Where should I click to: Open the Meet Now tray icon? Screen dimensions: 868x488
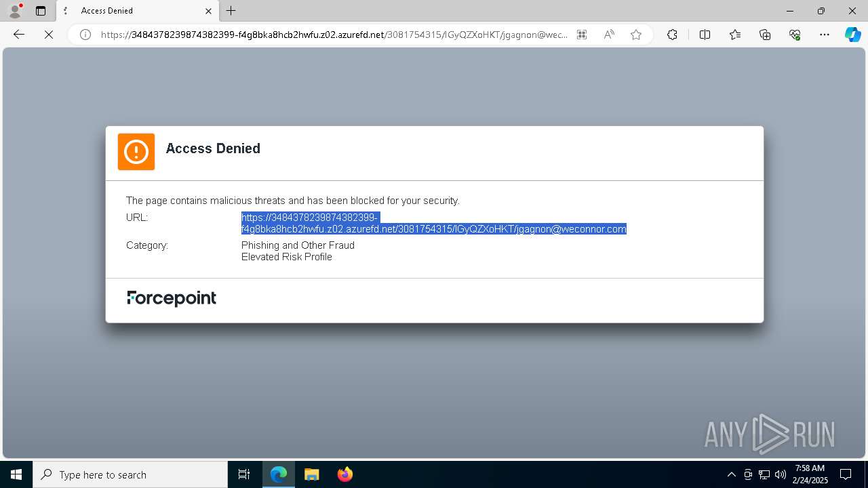coord(748,474)
